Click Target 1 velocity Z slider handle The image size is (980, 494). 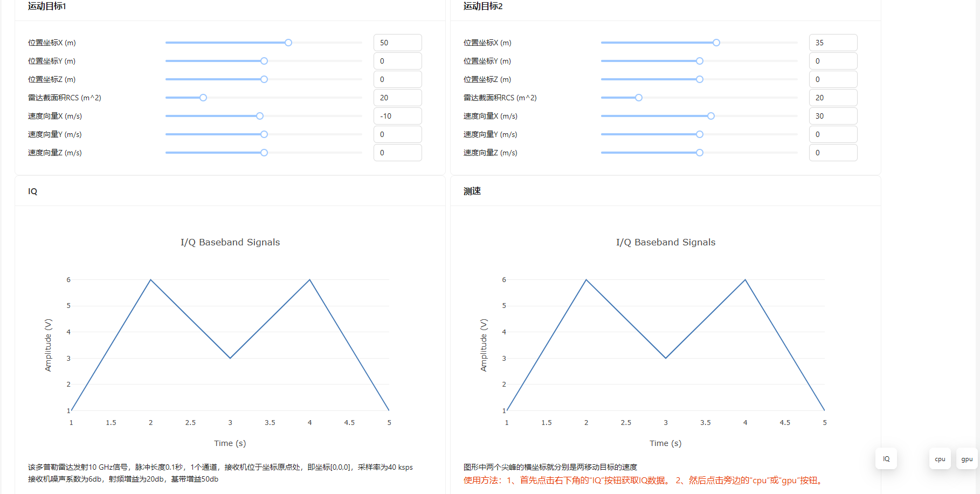tap(264, 153)
